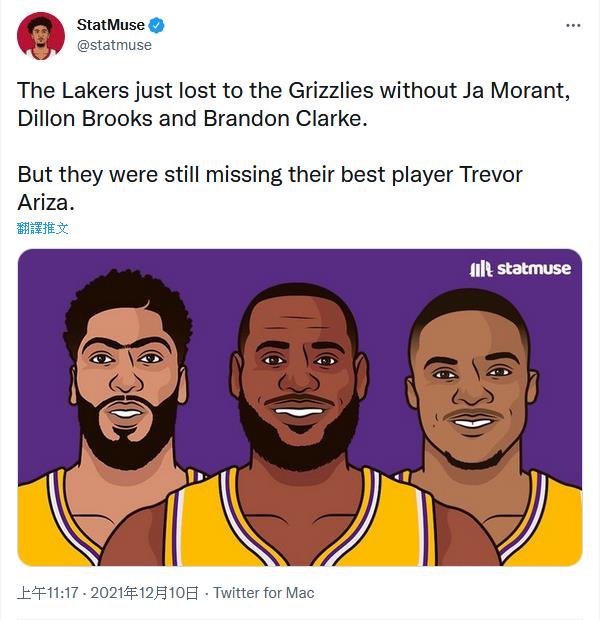Click the StatMuse display name
The width and height of the screenshot is (600, 620).
110,25
